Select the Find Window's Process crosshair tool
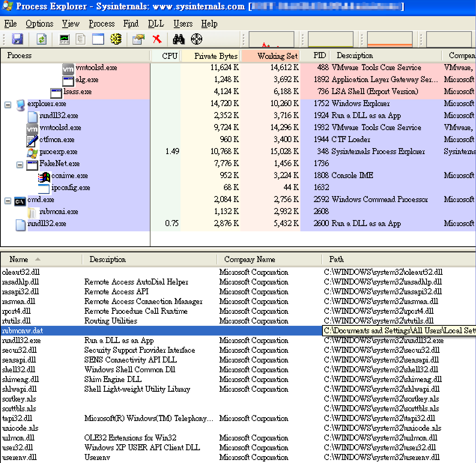 [x=197, y=39]
